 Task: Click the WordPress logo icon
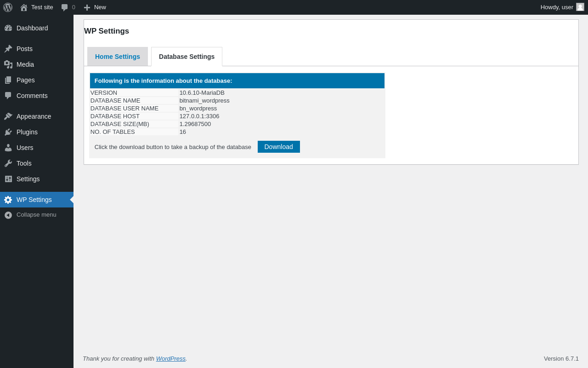click(8, 7)
